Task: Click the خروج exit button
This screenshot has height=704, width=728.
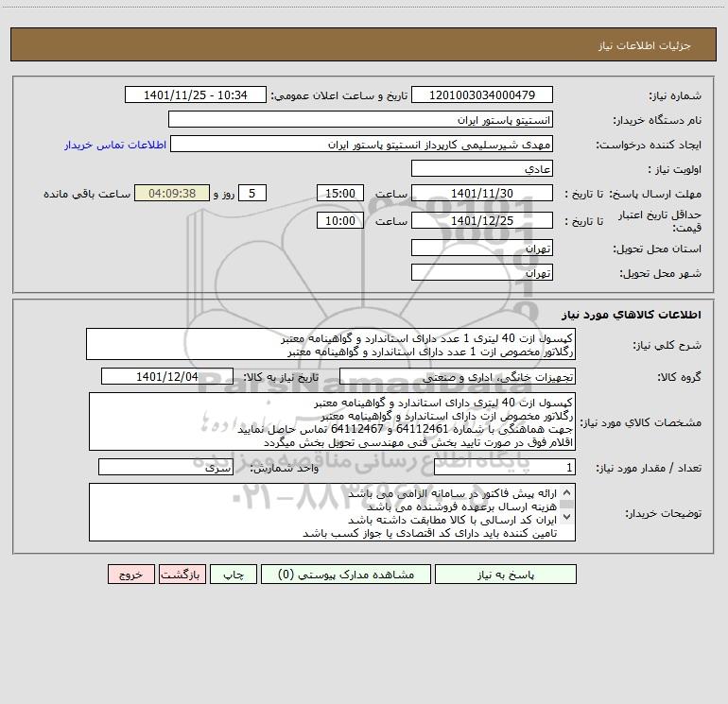Action: [130, 575]
